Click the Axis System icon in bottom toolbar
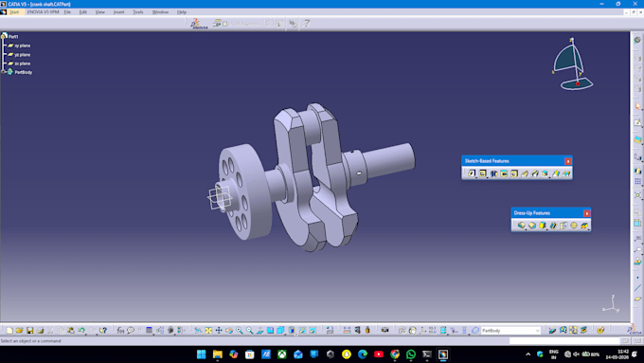Viewport: 644px width, 363px height. (x=422, y=331)
